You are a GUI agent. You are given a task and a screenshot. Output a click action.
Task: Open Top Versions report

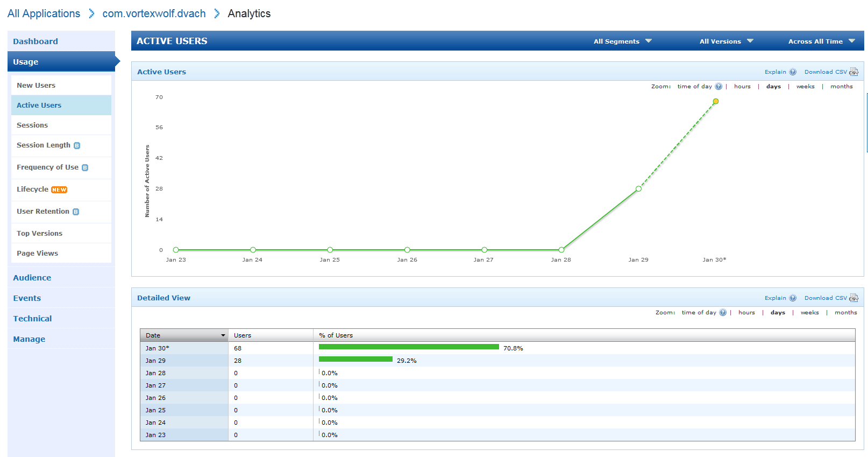tap(61, 234)
